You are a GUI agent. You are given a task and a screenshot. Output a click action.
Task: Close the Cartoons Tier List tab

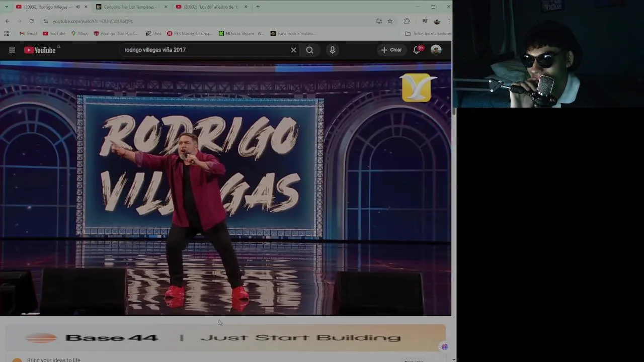pos(166,7)
